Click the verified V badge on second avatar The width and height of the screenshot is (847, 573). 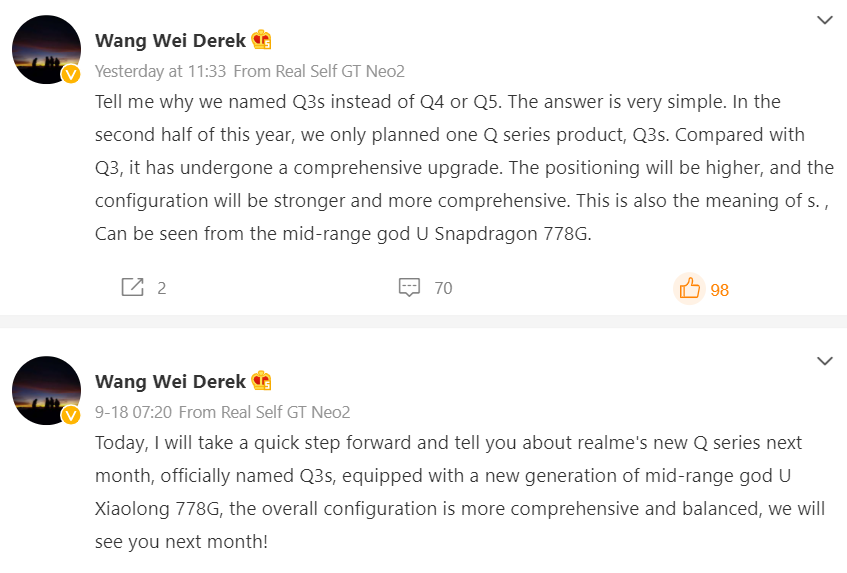click(71, 415)
